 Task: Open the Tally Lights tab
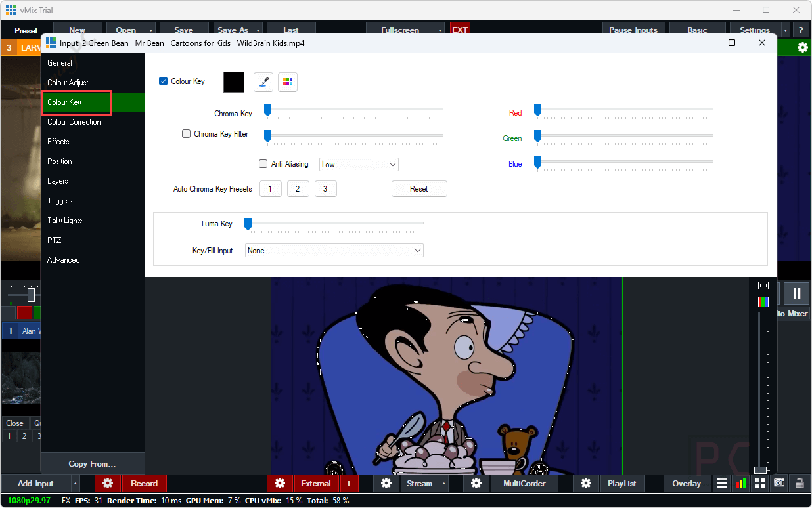(x=93, y=221)
